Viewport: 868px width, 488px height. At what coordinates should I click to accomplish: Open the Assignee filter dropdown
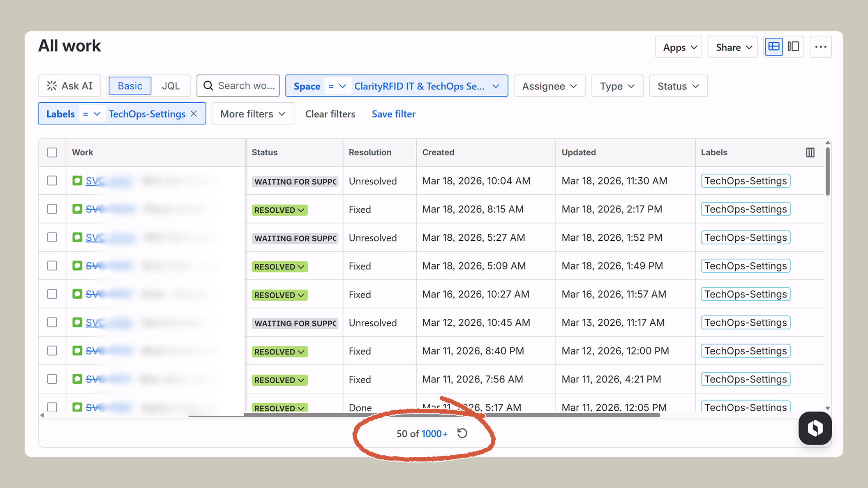(549, 86)
